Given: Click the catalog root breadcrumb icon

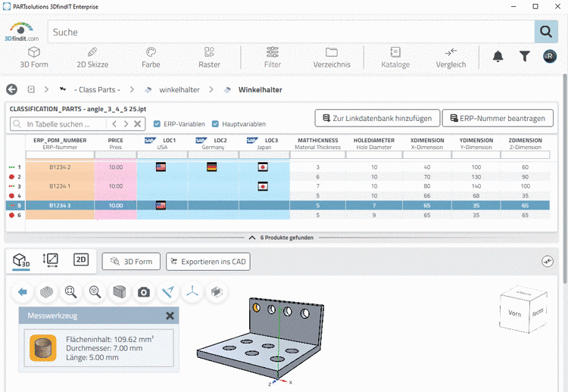Looking at the screenshot, I should [x=31, y=89].
